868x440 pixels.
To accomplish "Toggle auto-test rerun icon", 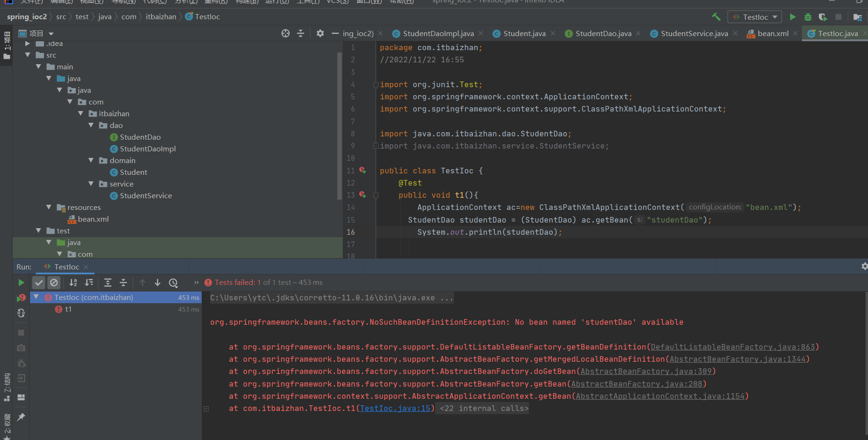I will click(x=21, y=313).
